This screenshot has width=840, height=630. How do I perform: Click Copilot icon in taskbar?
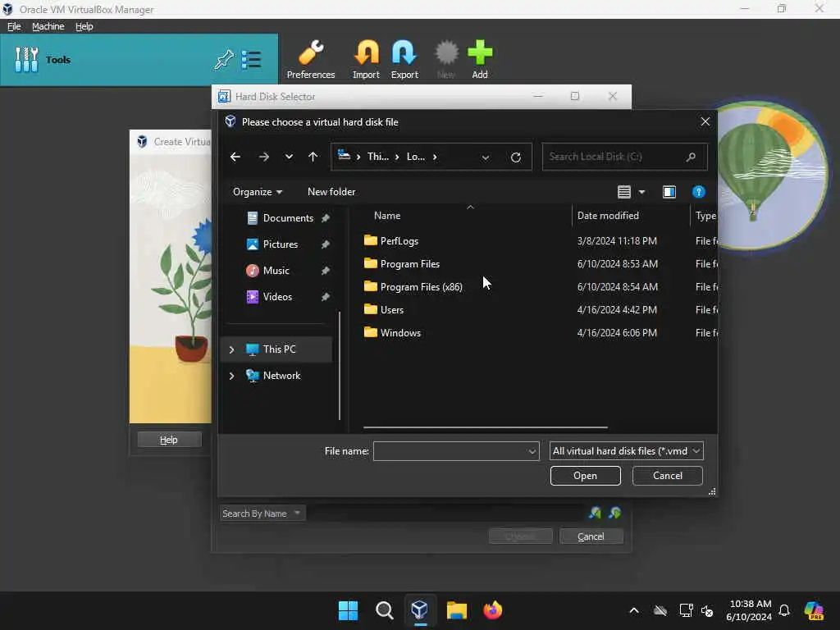[x=814, y=610]
